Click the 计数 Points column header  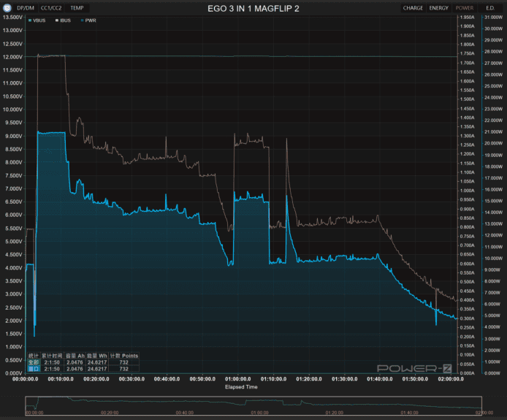(x=123, y=355)
